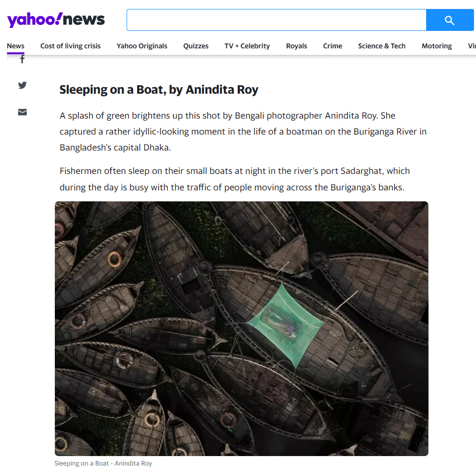Image resolution: width=476 pixels, height=476 pixels.
Task: Select the Motoring menu item
Action: (x=437, y=46)
